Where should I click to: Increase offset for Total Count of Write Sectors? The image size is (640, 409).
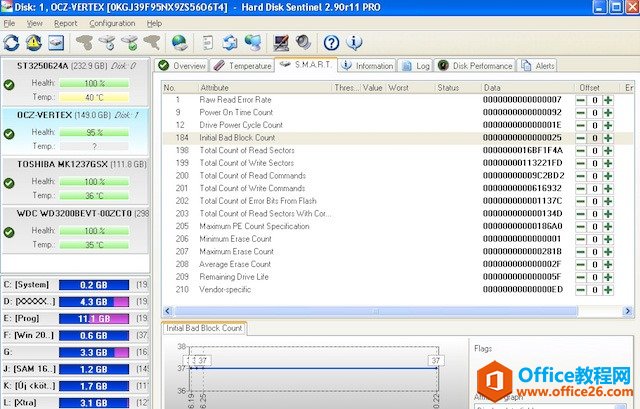608,163
